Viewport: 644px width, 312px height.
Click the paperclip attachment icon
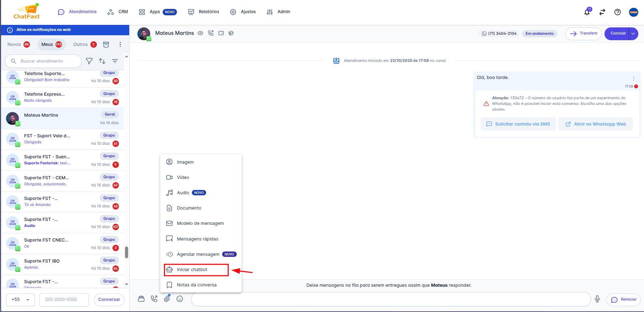tap(167, 299)
